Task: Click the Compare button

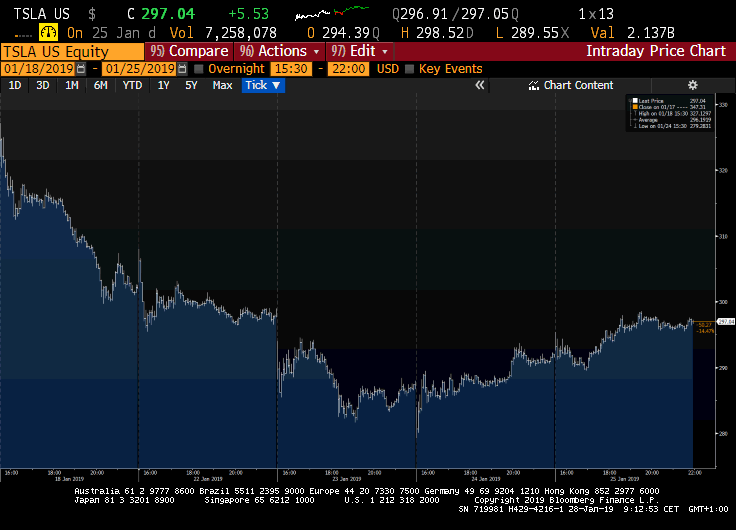Action: point(189,51)
